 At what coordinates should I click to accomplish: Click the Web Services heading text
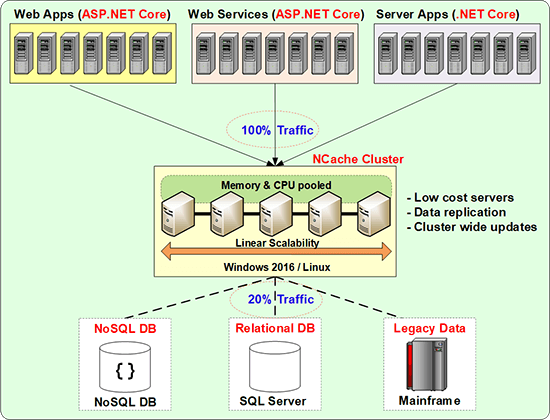click(276, 14)
